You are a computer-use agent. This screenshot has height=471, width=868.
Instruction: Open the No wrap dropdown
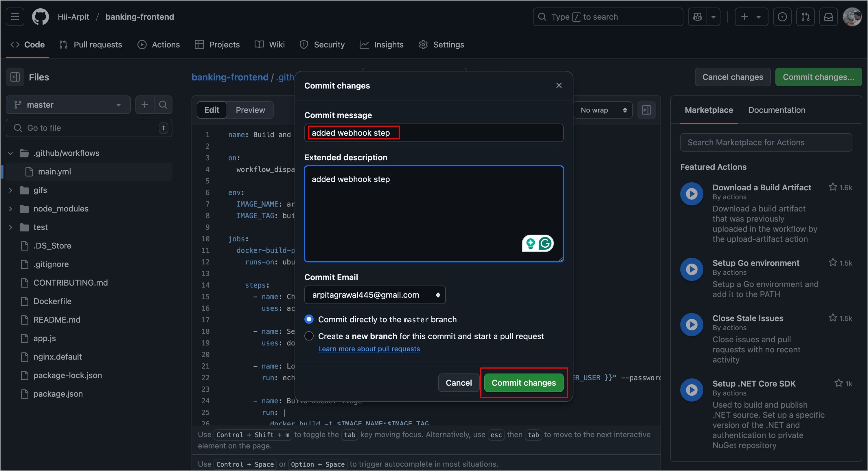tap(603, 110)
